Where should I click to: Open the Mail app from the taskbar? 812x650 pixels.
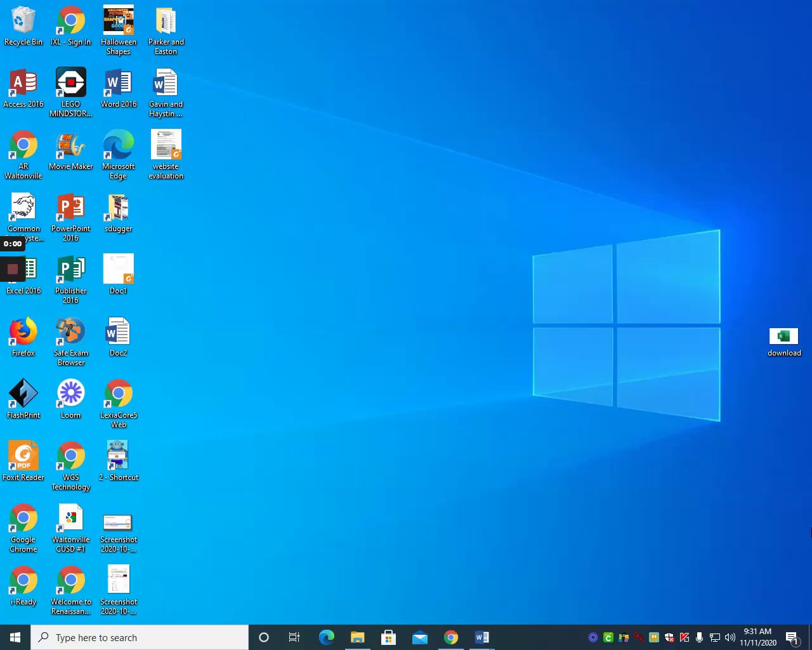pos(419,637)
